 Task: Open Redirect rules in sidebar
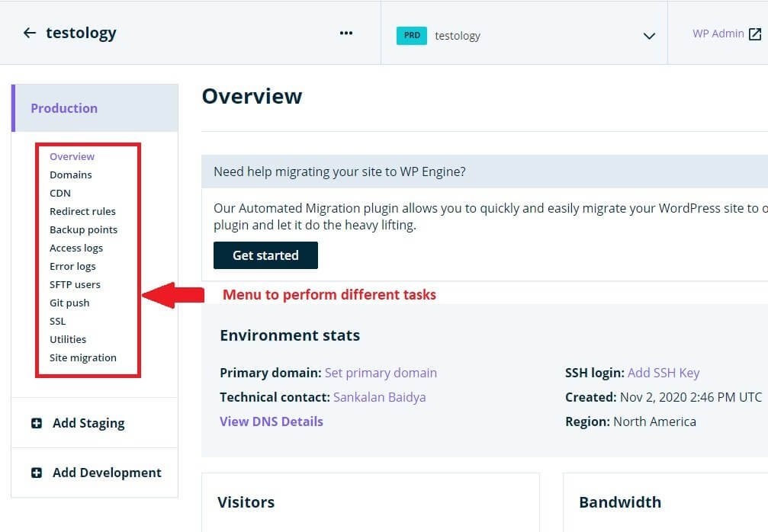coord(83,211)
